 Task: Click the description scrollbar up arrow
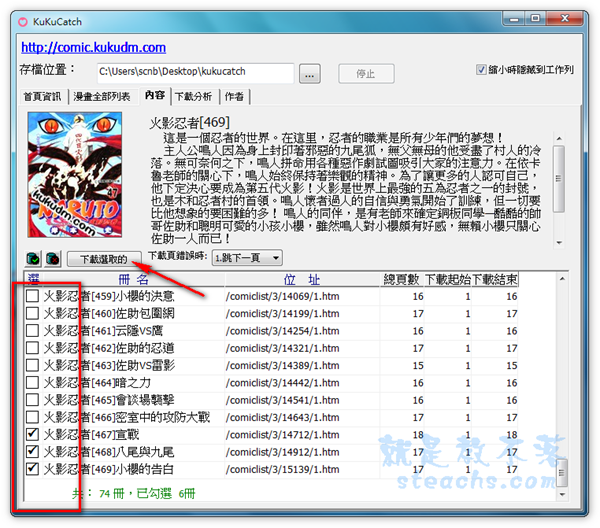[559, 139]
